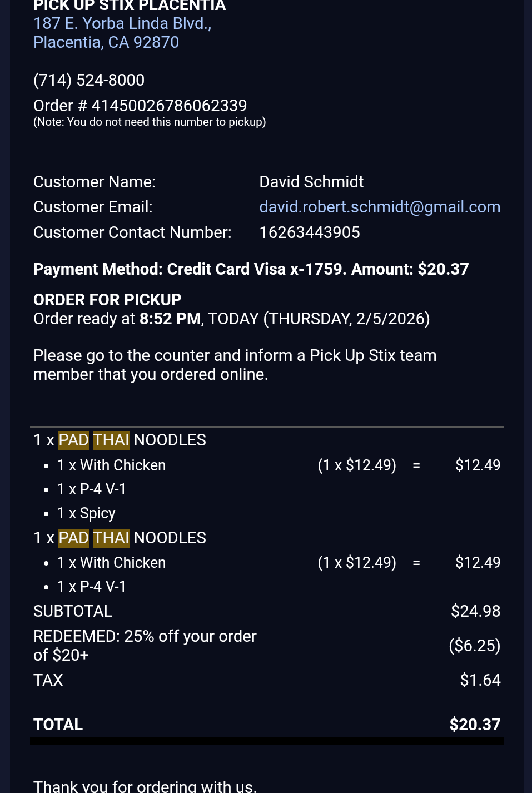
Task: Tap the restaurant phone number (714) 524-8000
Action: pyautogui.click(x=89, y=80)
